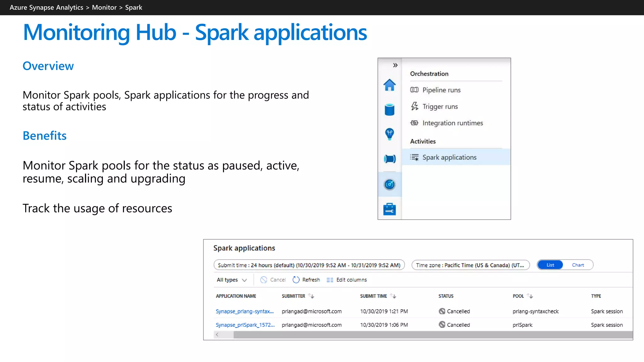Click the Pipeline runs icon
The image size is (644, 362).
(x=414, y=90)
